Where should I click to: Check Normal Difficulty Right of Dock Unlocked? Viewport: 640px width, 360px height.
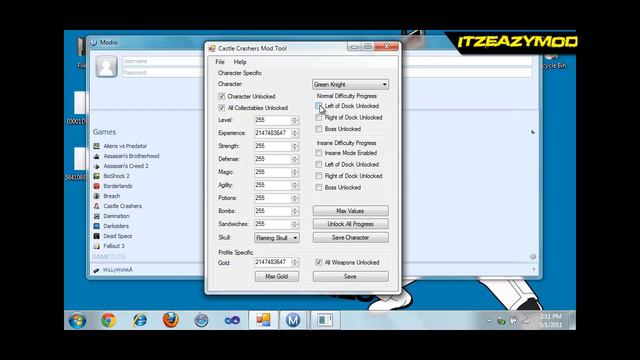[319, 117]
